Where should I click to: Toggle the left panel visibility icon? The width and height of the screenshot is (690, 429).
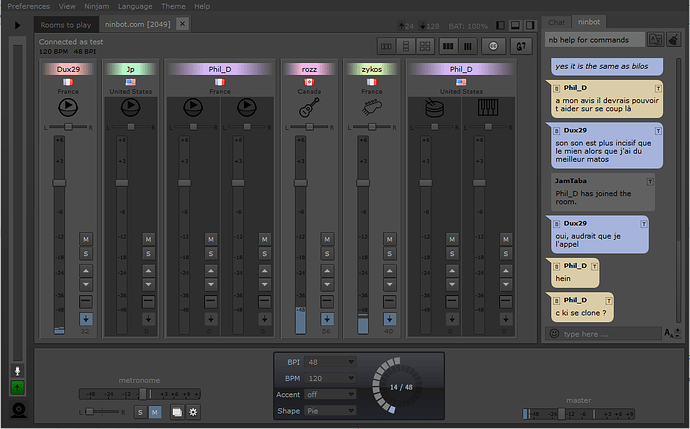point(500,26)
